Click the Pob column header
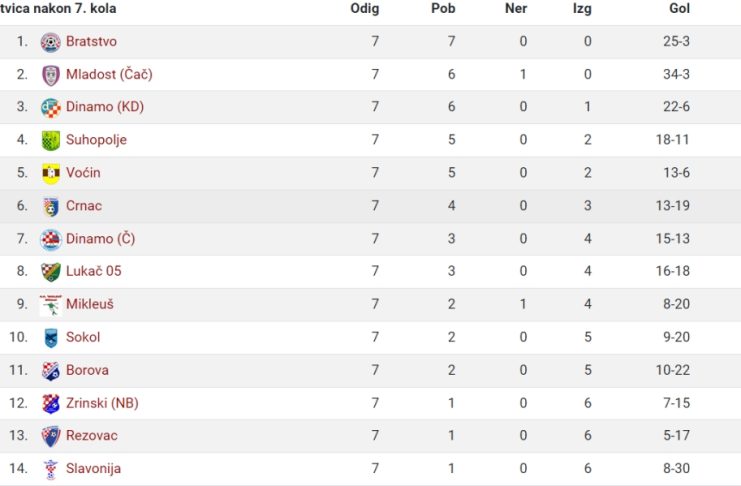This screenshot has height=486, width=741. pos(443,8)
